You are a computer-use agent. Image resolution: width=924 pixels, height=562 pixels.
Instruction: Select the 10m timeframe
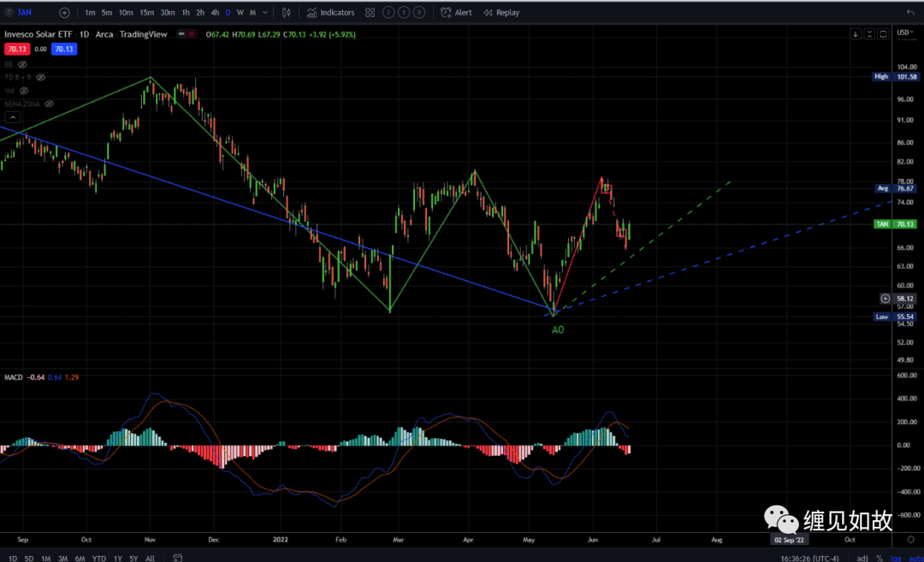(126, 12)
